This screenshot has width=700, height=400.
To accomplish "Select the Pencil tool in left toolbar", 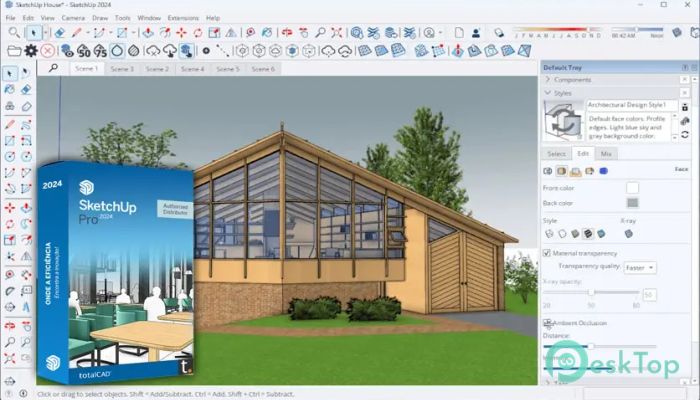I will (10, 124).
